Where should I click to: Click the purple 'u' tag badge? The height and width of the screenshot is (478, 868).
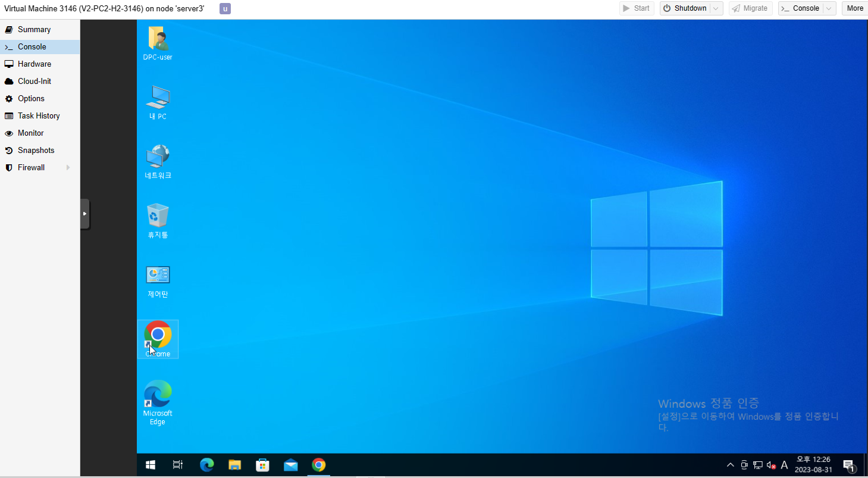tap(225, 8)
